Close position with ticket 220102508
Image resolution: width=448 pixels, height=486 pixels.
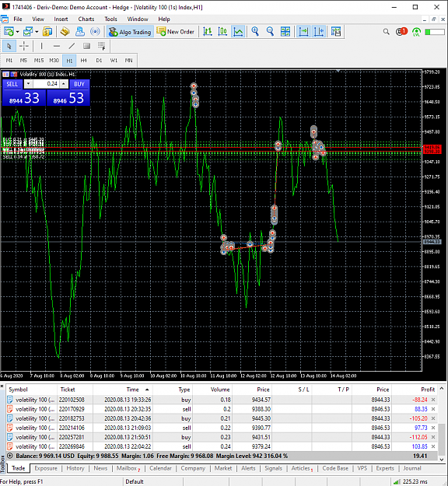pyautogui.click(x=433, y=400)
